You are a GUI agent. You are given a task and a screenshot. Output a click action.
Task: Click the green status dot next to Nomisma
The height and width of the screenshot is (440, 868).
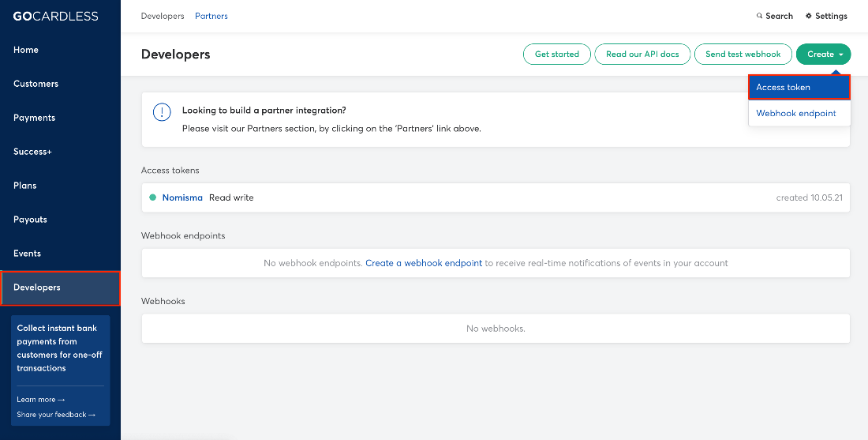pyautogui.click(x=153, y=197)
